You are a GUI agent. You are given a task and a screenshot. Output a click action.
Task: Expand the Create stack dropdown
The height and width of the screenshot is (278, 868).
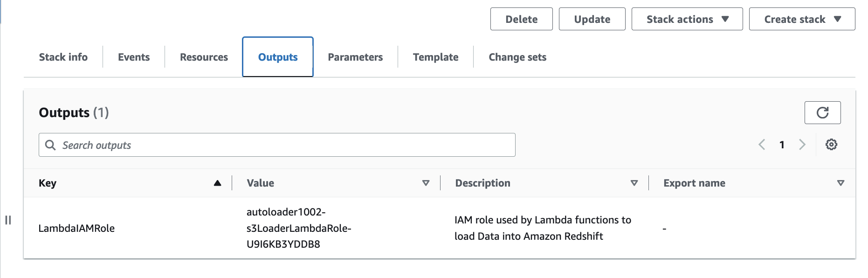pyautogui.click(x=802, y=19)
